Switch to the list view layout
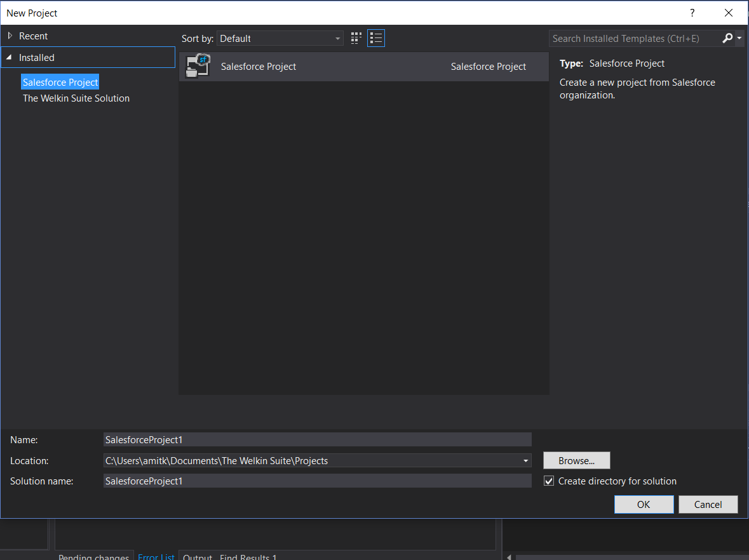 [x=376, y=39]
